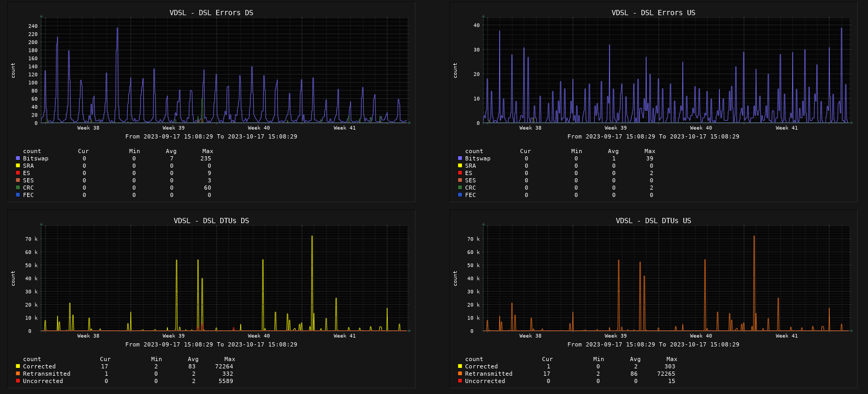Click the Max column header in Errors DS legend
The height and width of the screenshot is (394, 868).
click(208, 151)
